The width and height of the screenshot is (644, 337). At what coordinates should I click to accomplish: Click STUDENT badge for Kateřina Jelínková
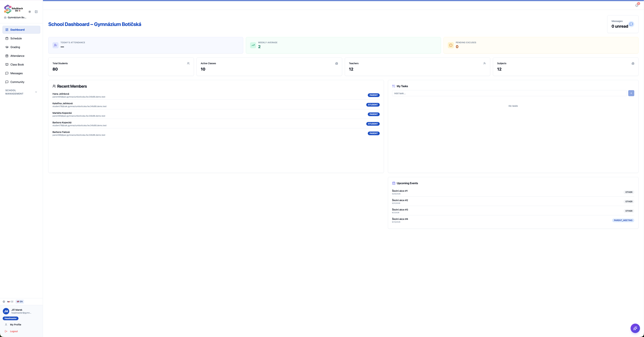point(373,105)
